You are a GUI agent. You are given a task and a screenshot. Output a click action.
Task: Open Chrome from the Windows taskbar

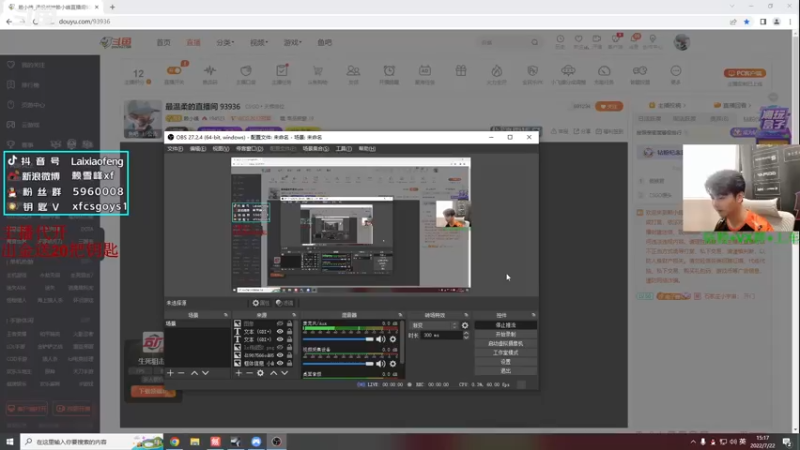coord(174,442)
